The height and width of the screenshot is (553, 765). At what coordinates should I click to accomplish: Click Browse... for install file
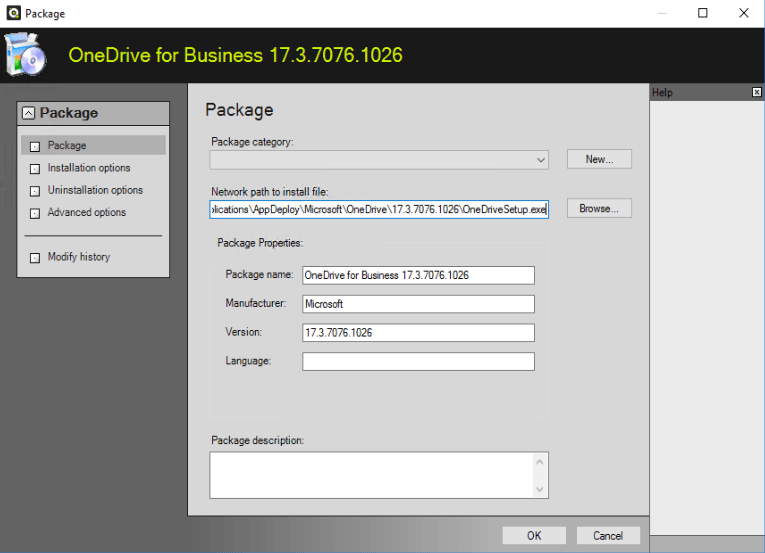[x=599, y=208]
